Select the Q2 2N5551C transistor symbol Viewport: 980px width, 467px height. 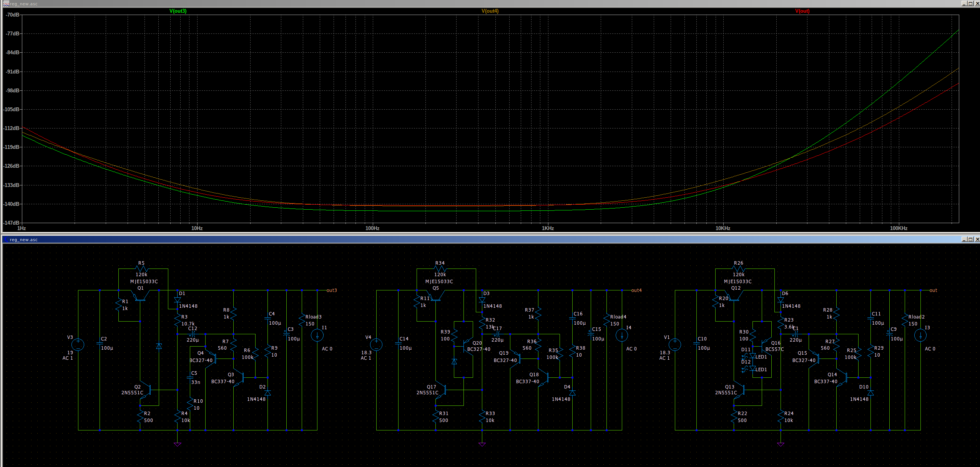point(145,390)
